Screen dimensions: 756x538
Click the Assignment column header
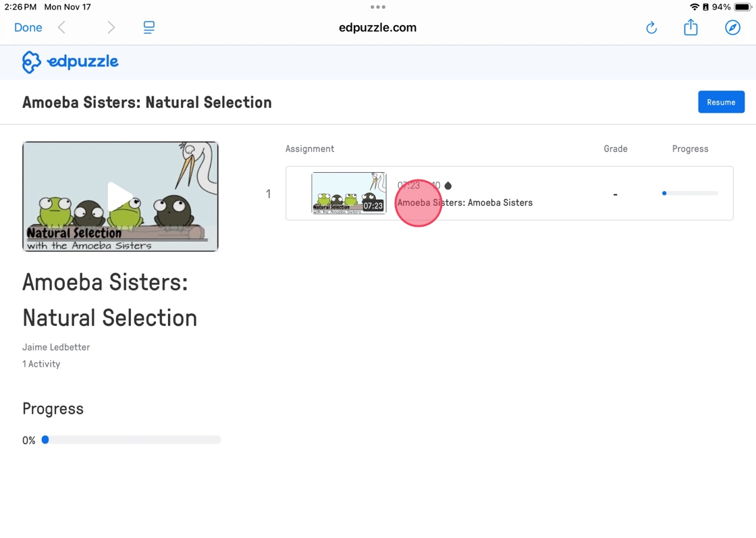(x=310, y=149)
